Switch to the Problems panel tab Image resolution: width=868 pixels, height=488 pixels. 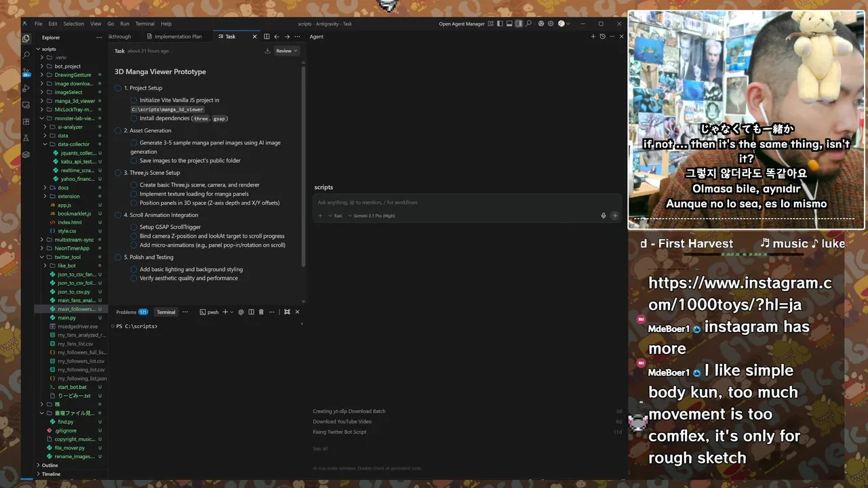click(x=132, y=312)
